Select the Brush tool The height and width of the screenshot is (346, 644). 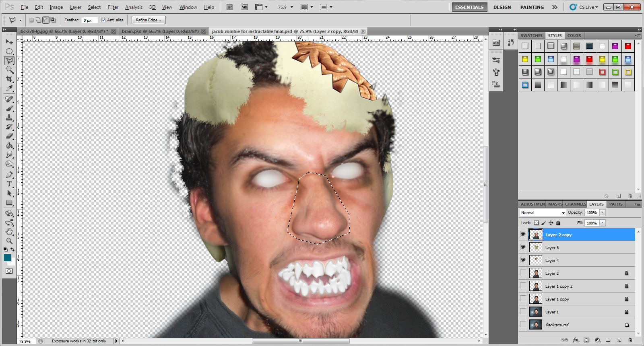(9, 108)
